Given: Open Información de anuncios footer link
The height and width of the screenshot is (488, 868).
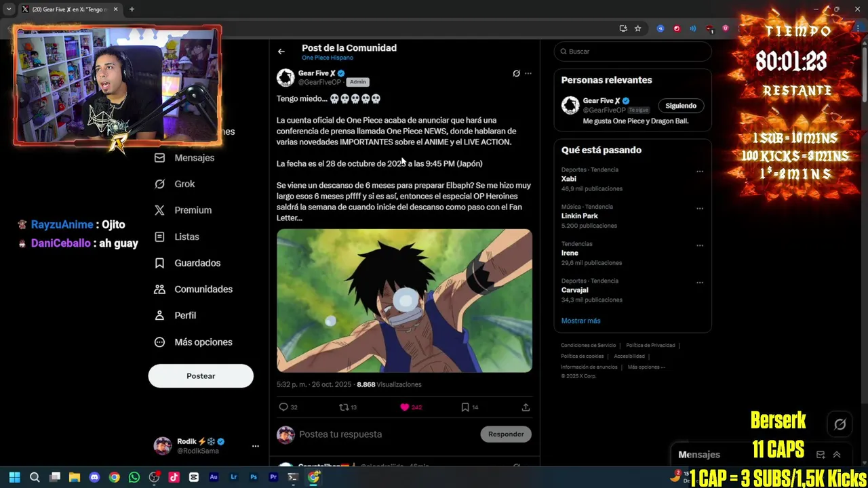Looking at the screenshot, I should click(589, 367).
